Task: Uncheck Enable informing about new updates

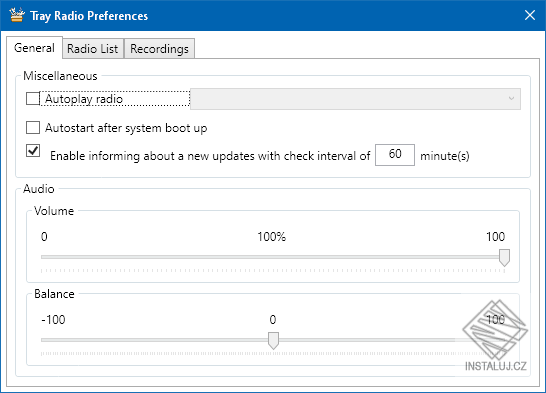Action: pos(33,151)
